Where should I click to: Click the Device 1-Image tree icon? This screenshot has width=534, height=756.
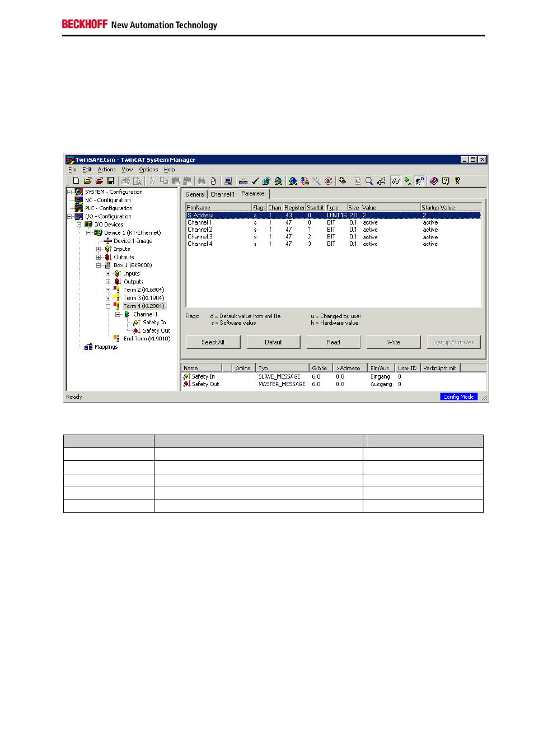[x=108, y=241]
